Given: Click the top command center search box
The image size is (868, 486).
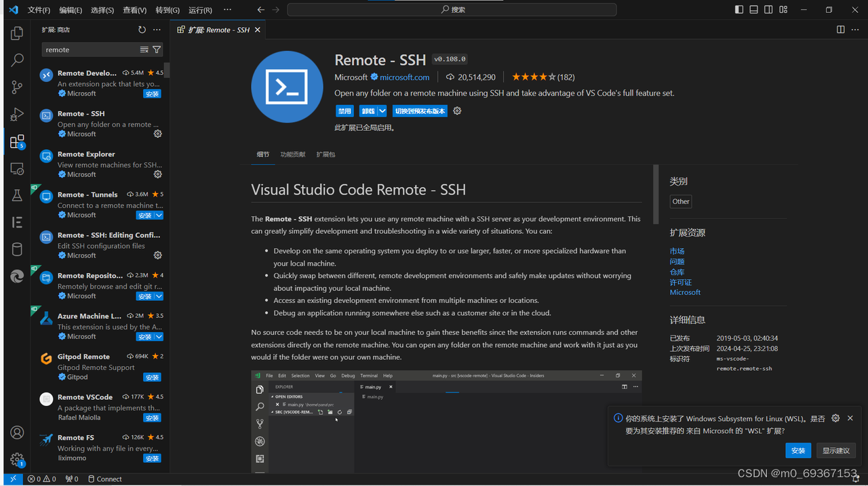Looking at the screenshot, I should point(452,9).
